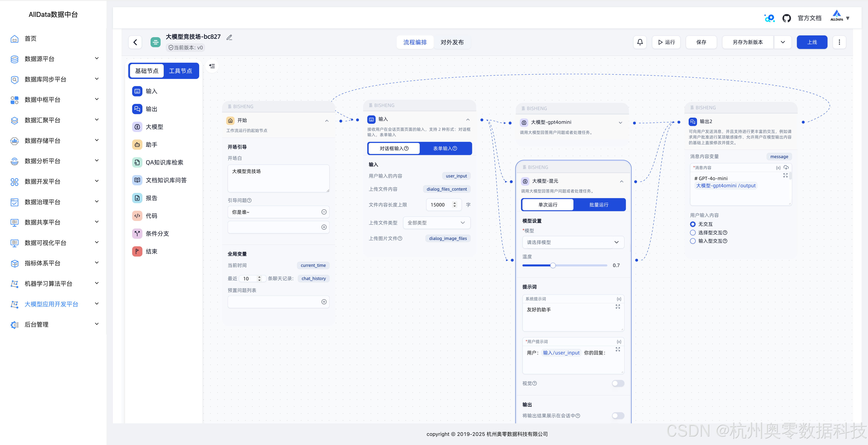
Task: Enable 将输出结果展示在会话中 switch
Action: coord(618,416)
